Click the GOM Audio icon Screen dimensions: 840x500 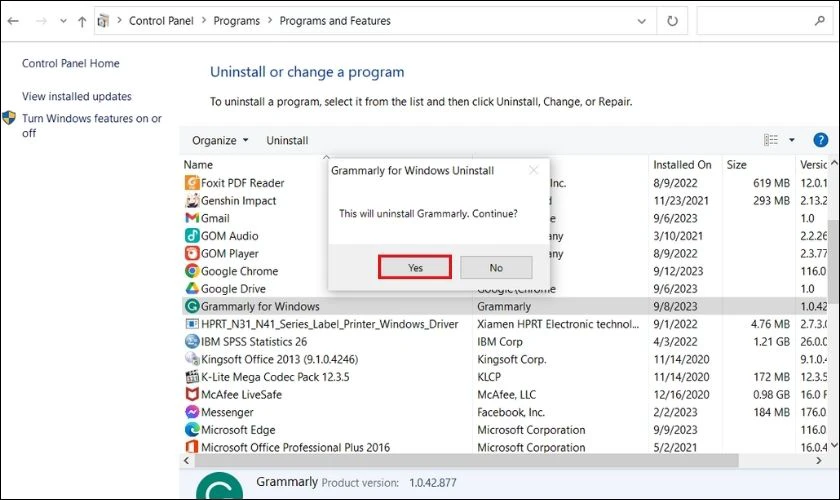click(192, 236)
